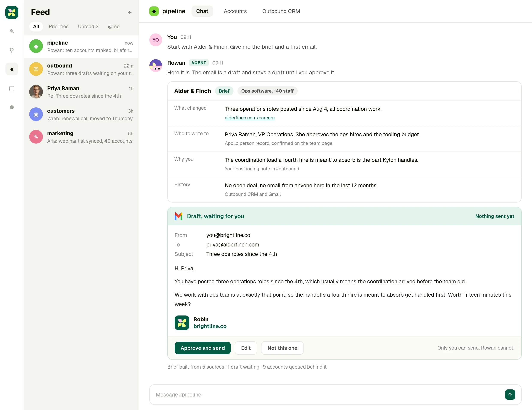
Task: Click sender you@brightline.co
Action: coord(228,235)
